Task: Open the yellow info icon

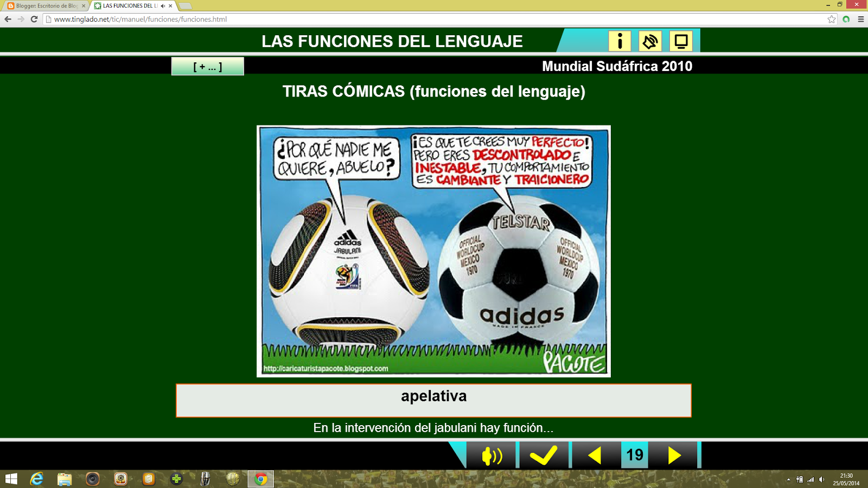Action: click(x=620, y=41)
